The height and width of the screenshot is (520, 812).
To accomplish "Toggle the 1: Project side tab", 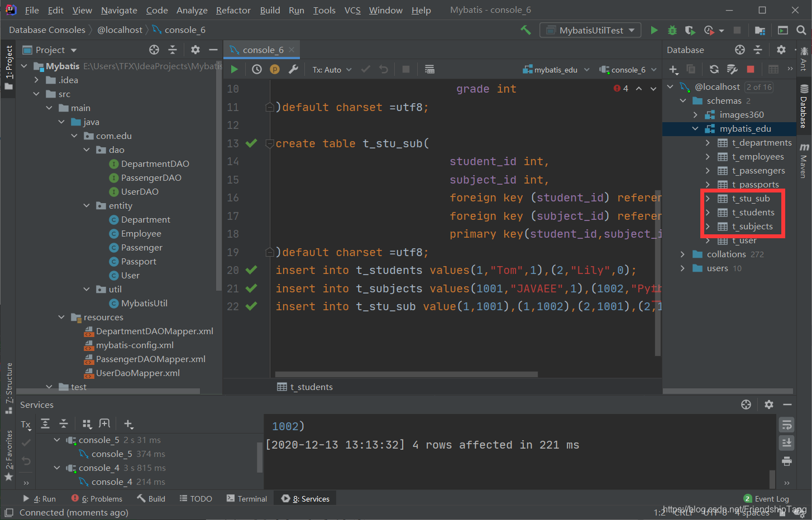I will (8, 68).
